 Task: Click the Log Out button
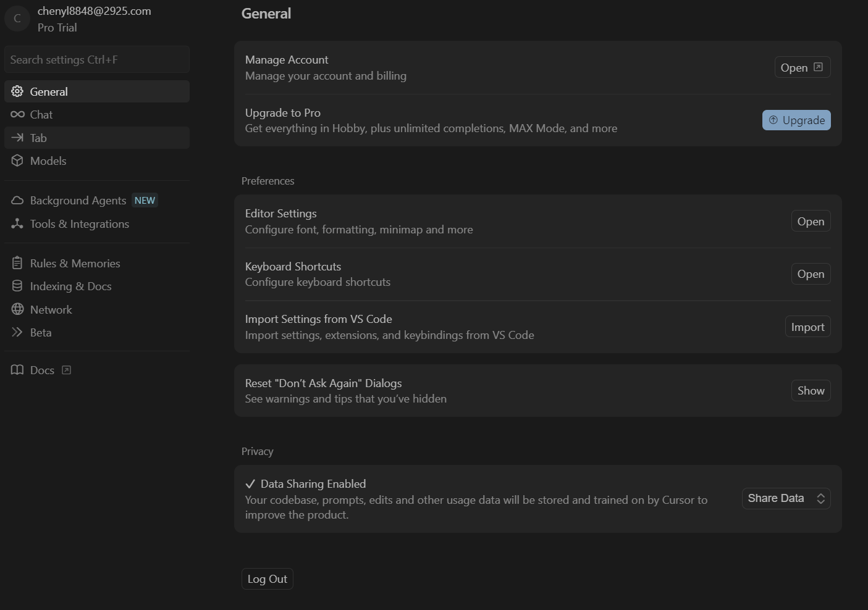tap(267, 579)
